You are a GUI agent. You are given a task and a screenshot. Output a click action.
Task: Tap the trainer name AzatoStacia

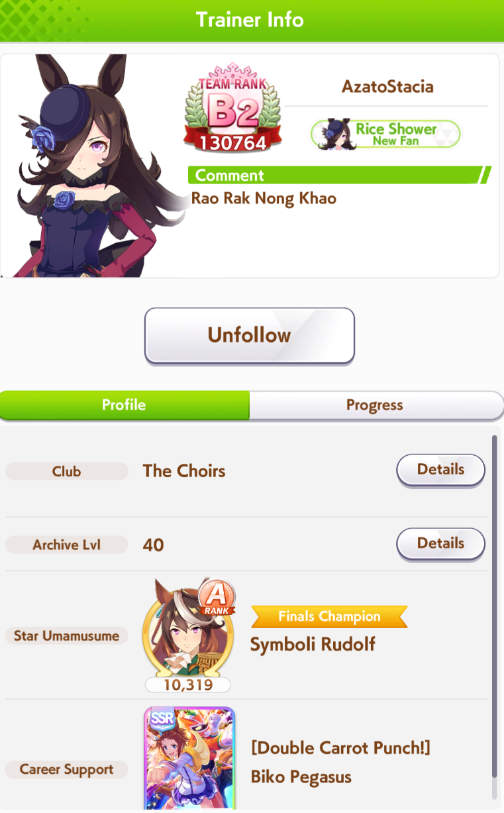tap(387, 87)
